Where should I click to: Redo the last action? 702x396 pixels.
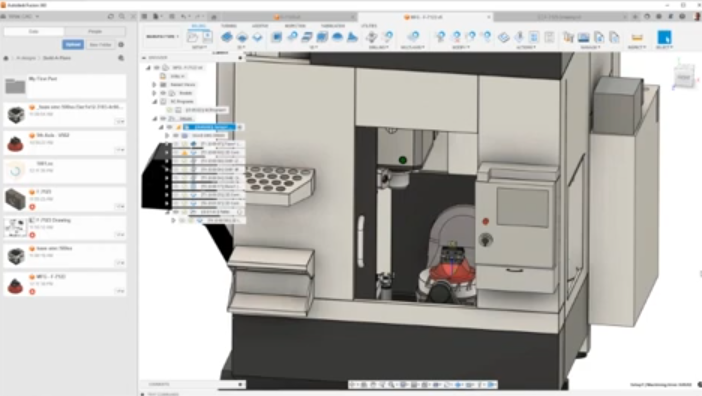click(198, 17)
